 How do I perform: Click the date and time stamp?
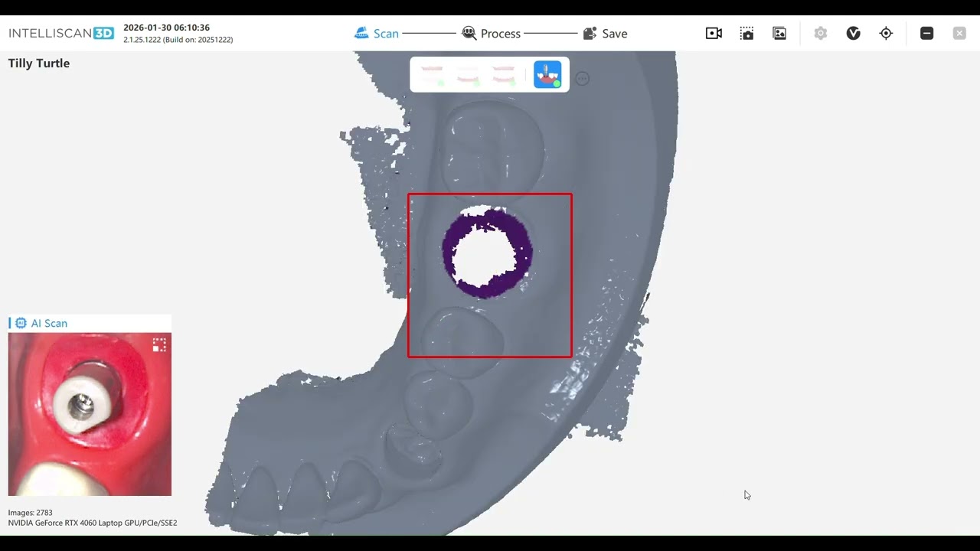(166, 28)
